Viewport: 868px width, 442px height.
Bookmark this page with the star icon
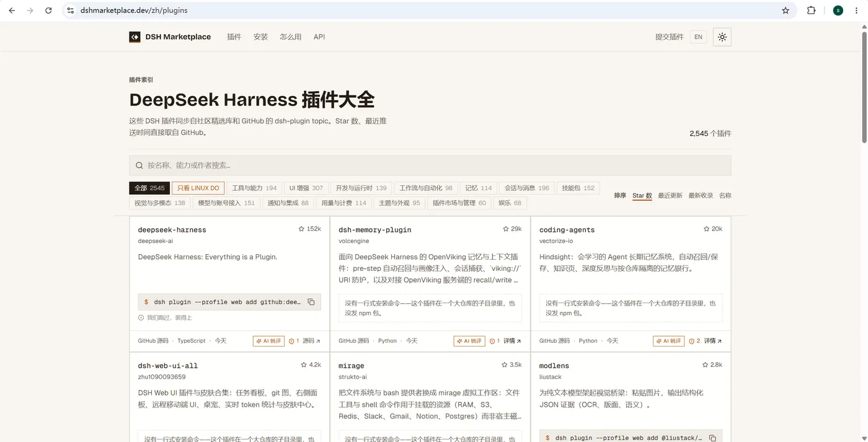pos(786,11)
